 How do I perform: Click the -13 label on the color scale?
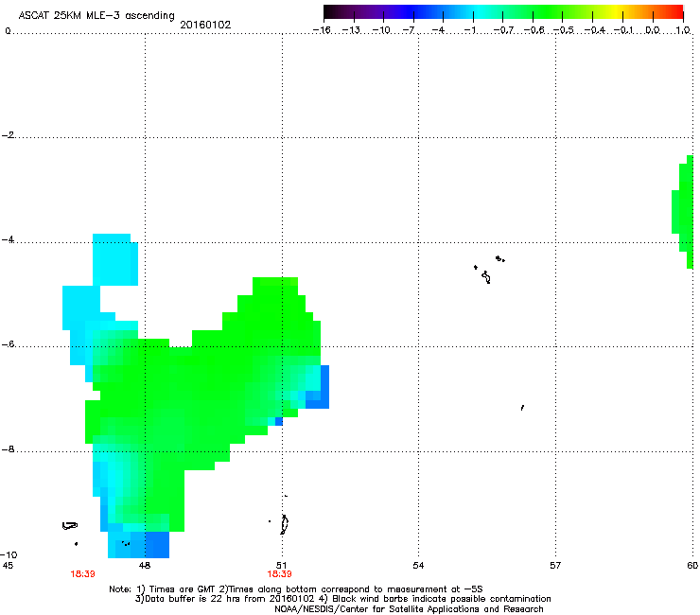point(351,30)
